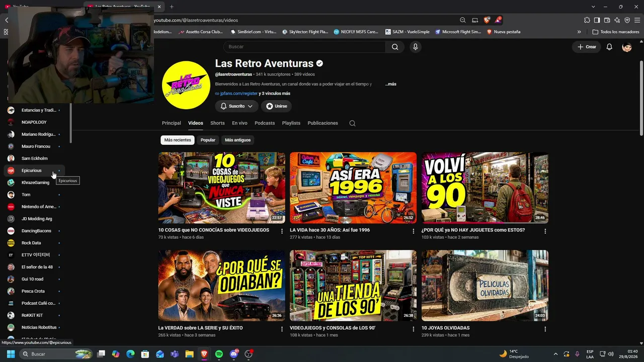Click the Unirse membership button
644x362 pixels.
[276, 106]
